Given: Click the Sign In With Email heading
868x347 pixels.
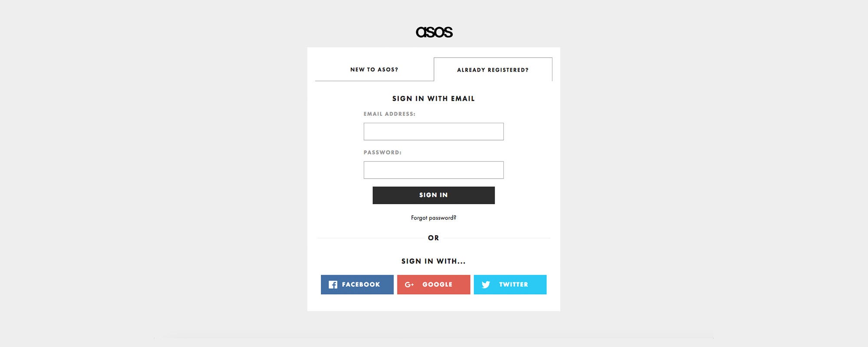Looking at the screenshot, I should 434,98.
